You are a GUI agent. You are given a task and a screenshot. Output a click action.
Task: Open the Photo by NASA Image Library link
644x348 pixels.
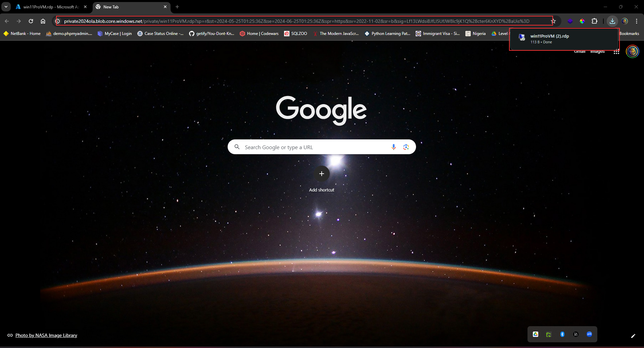pyautogui.click(x=46, y=335)
